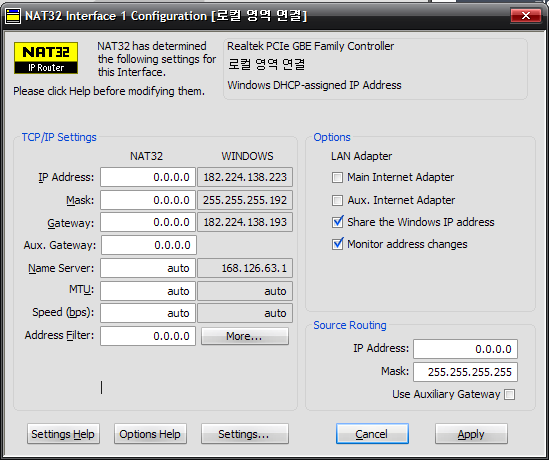The width and height of the screenshot is (549, 460).
Task: Tick the Use Auxiliary Gateway checkbox
Action: (x=509, y=395)
